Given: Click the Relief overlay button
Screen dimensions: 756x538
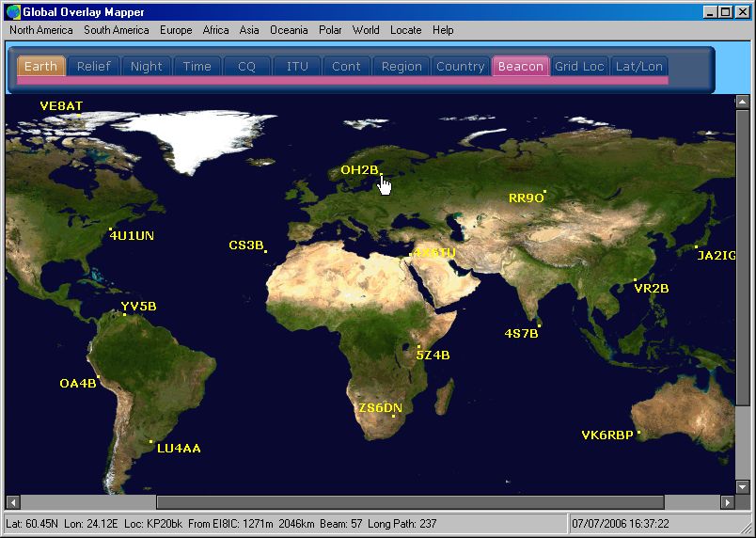Looking at the screenshot, I should [93, 67].
